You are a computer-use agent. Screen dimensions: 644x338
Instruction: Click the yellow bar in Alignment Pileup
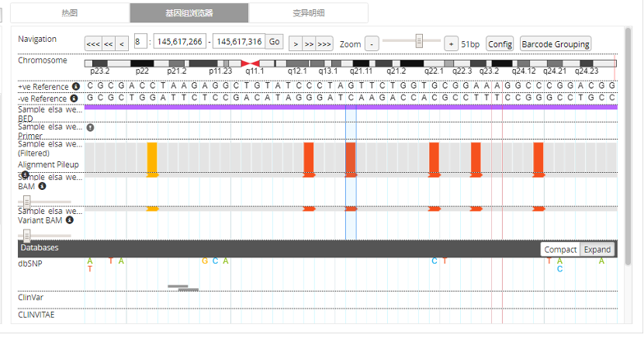coord(152,157)
